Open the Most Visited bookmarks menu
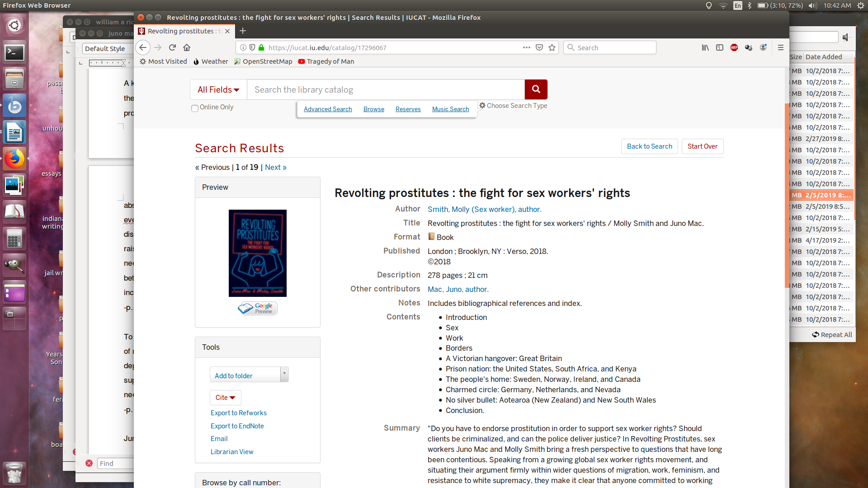Screen dimensions: 868x488 163,61
